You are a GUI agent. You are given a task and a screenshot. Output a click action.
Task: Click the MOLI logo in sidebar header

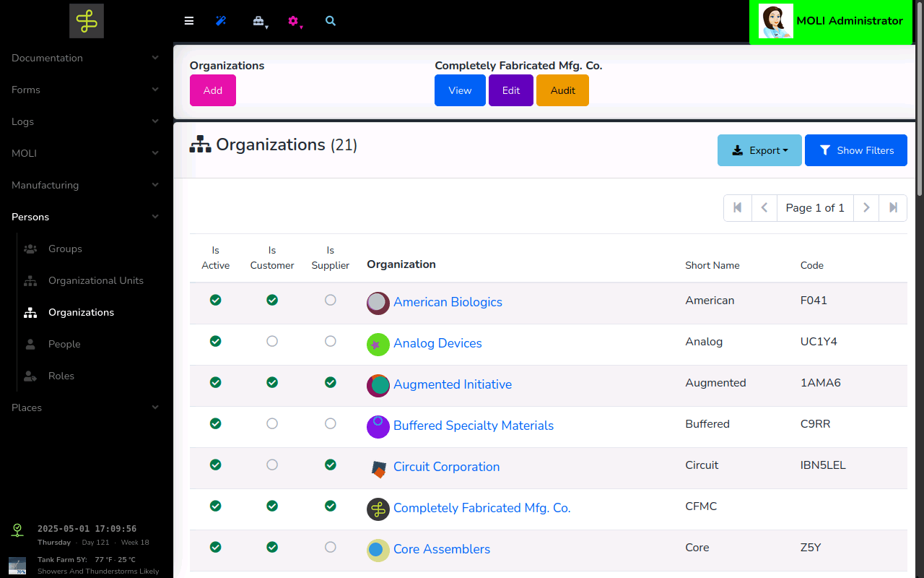[87, 21]
